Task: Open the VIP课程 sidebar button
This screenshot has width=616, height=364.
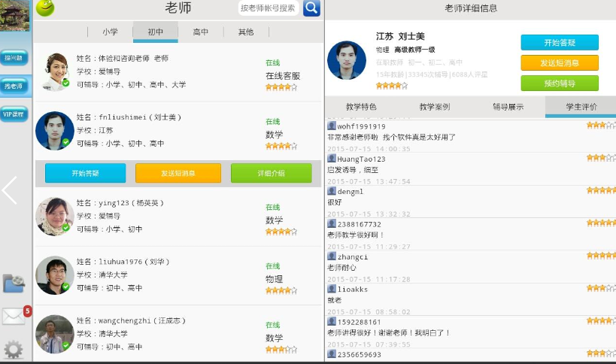Action: point(14,114)
